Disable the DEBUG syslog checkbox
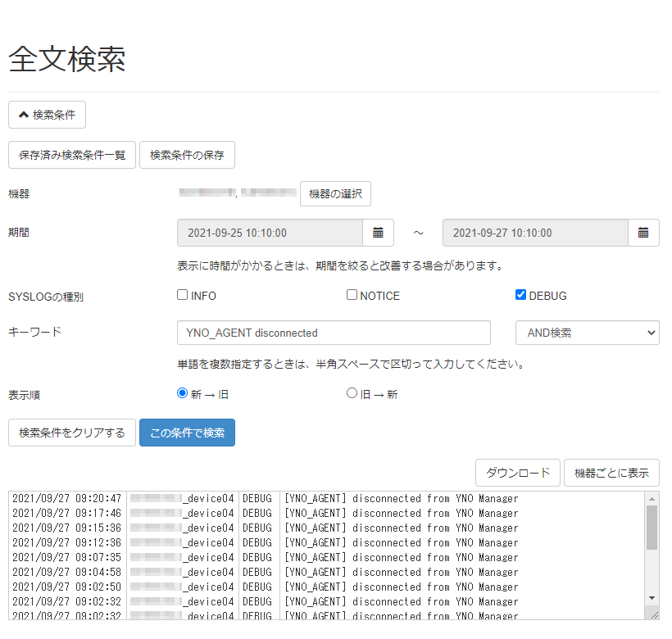Screen dimensions: 672x639 [x=520, y=294]
